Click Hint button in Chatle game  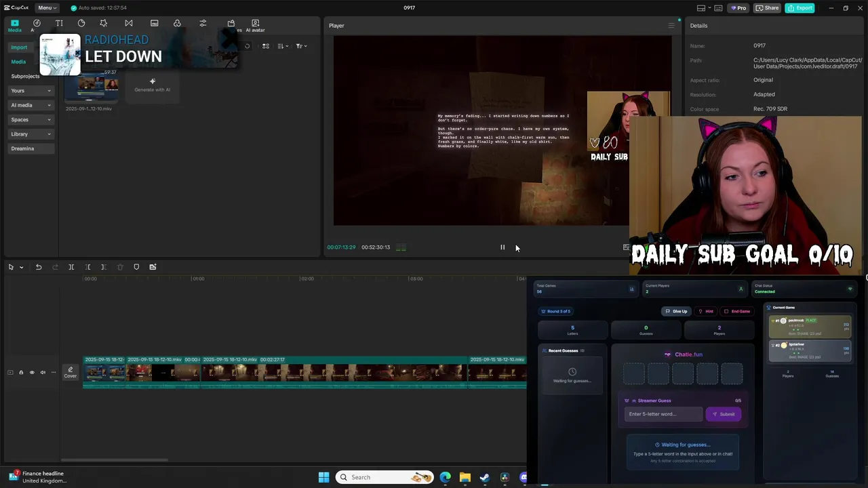coord(706,311)
